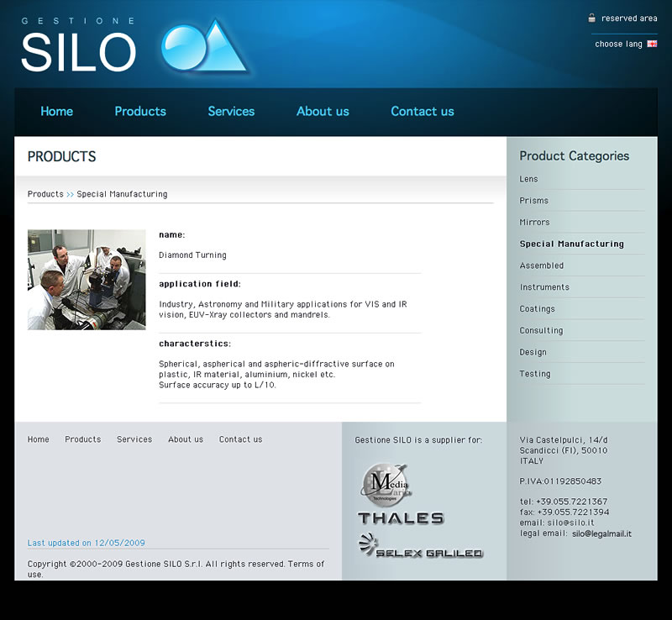Viewport: 672px width, 620px height.
Task: Select the Coatings product category
Action: [537, 308]
